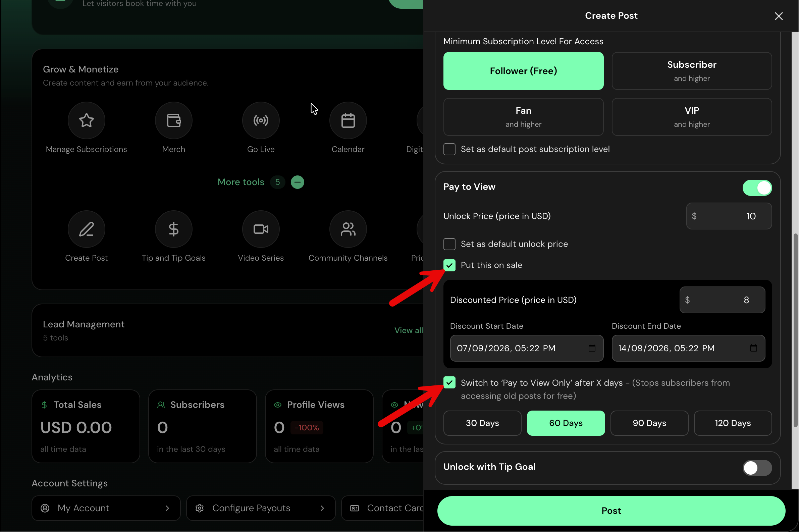The image size is (799, 532).
Task: Select the 90 Days option
Action: point(649,423)
